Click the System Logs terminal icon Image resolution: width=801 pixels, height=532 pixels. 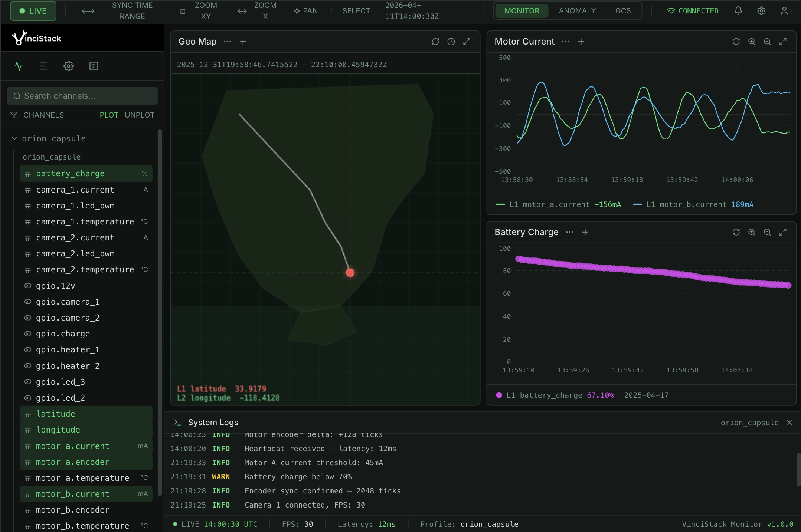click(x=178, y=422)
